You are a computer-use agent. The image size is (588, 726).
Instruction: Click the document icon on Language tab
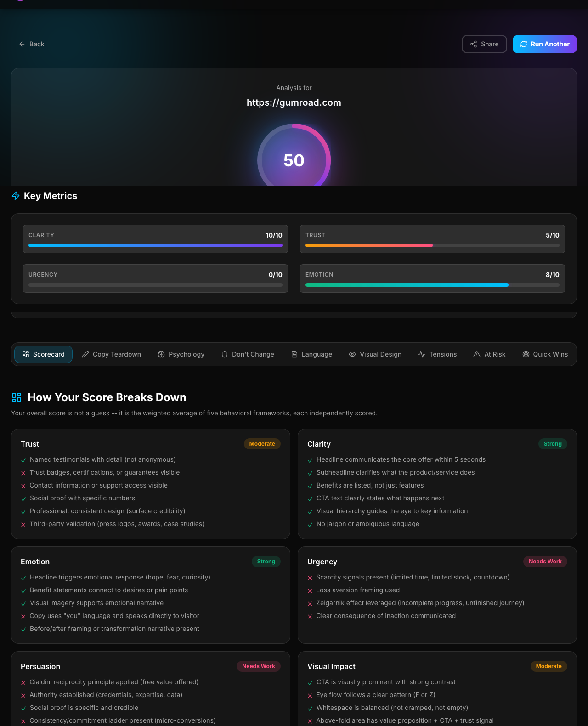pos(294,354)
